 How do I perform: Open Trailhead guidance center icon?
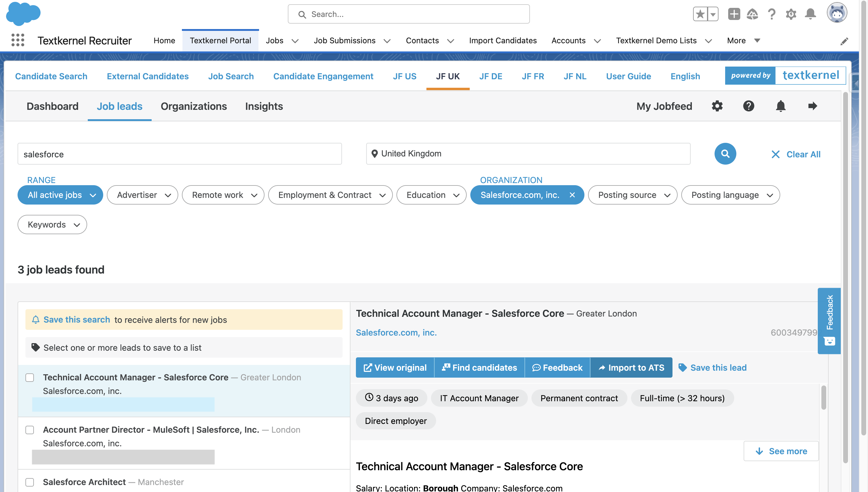tap(752, 14)
